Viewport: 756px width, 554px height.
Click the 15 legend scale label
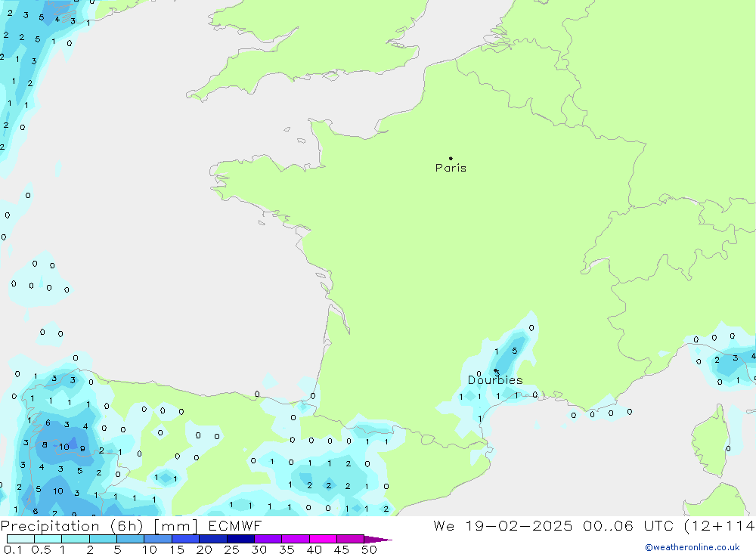176,549
